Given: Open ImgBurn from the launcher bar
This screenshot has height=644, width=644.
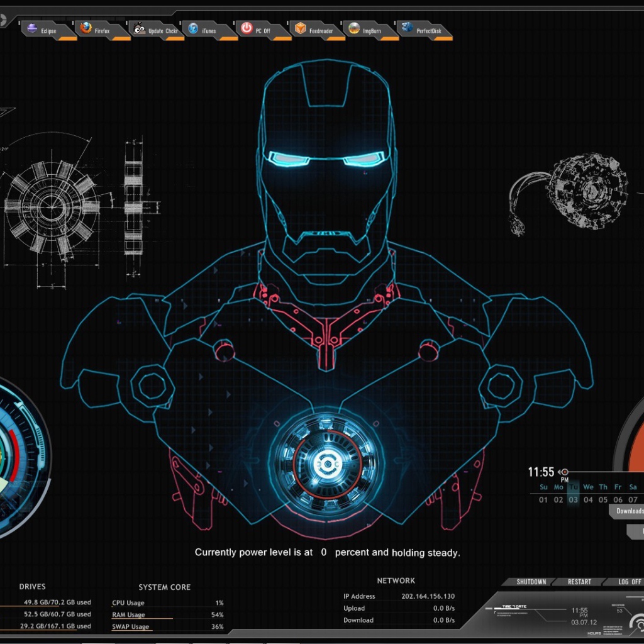Looking at the screenshot, I should coord(366,30).
